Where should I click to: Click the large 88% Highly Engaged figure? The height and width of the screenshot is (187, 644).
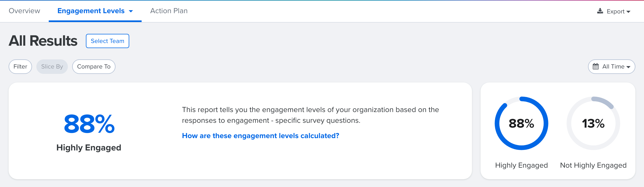(89, 124)
